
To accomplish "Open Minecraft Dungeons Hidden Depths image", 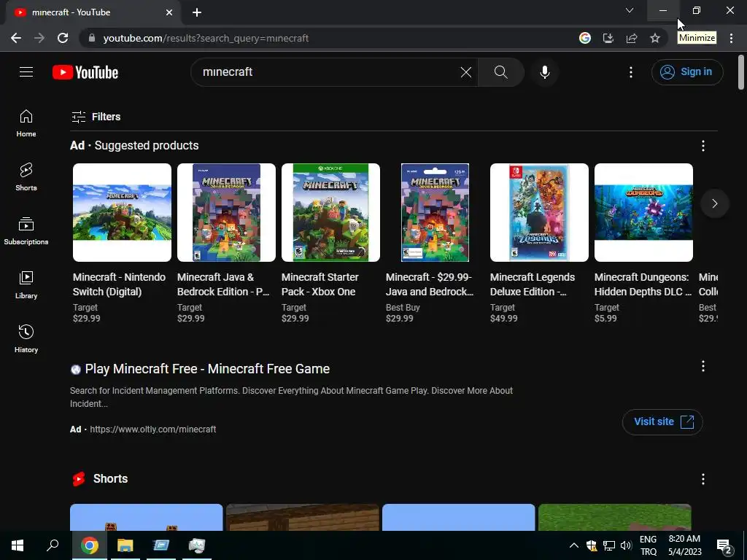I will pos(643,212).
